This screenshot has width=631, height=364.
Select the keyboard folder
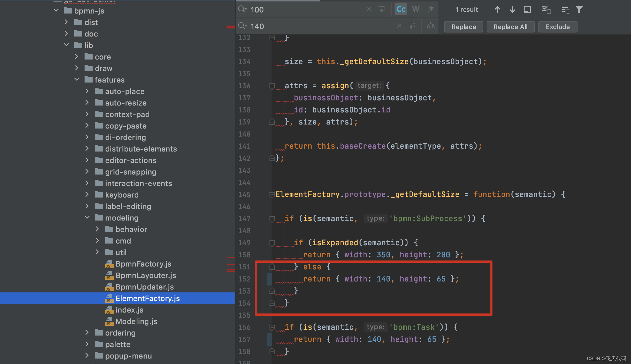pyautogui.click(x=122, y=195)
